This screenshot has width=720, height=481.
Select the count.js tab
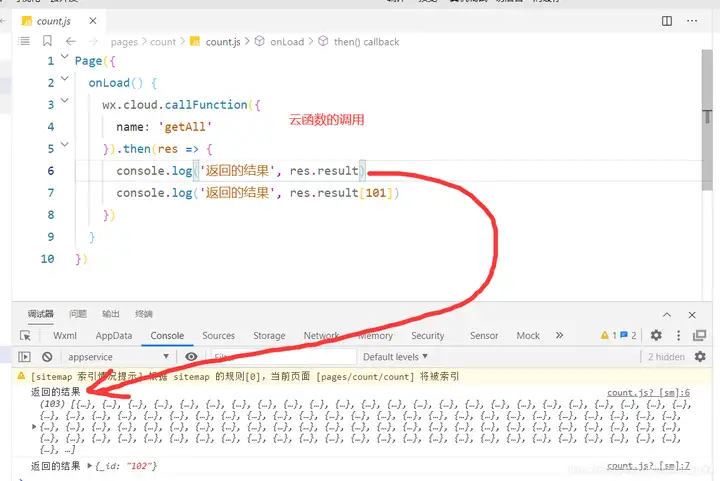pos(54,21)
